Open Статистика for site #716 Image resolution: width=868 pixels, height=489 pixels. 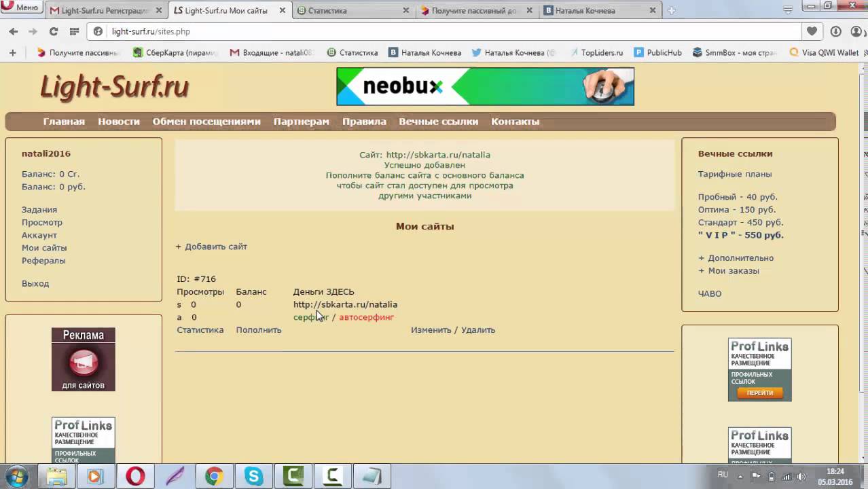click(x=200, y=330)
